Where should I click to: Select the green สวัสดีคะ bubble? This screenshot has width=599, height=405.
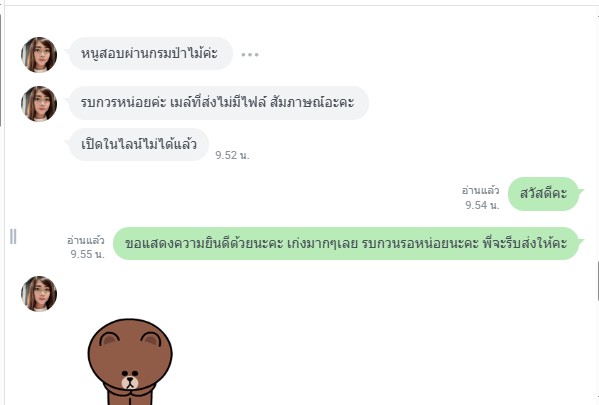544,194
